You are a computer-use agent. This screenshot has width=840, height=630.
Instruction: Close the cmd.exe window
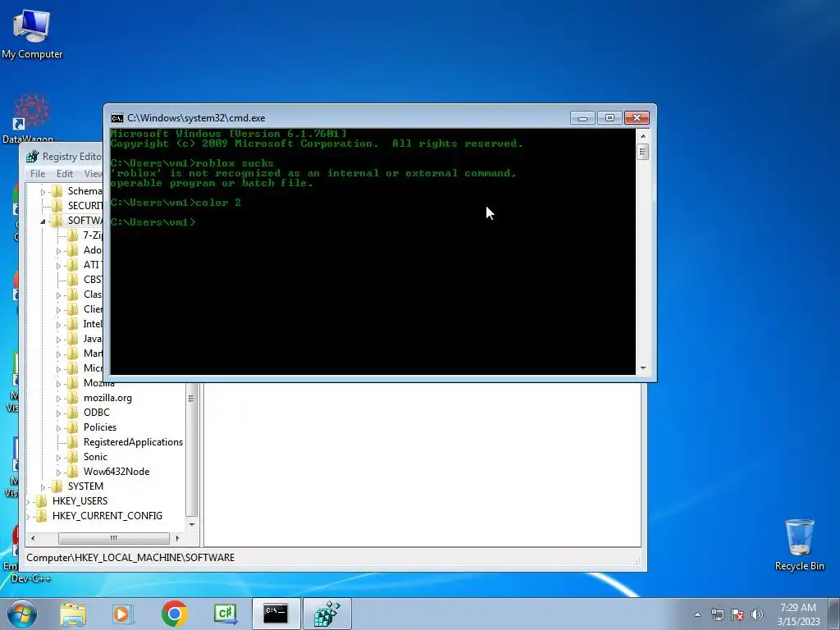(x=637, y=118)
